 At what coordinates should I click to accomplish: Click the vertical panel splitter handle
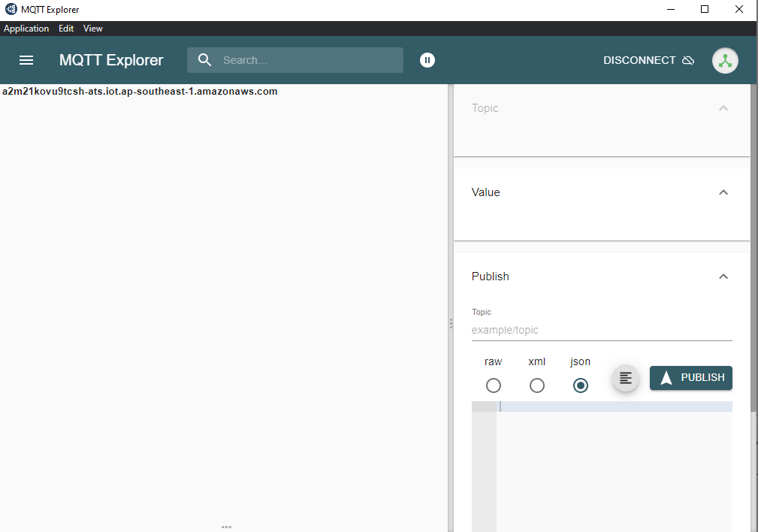pos(451,323)
